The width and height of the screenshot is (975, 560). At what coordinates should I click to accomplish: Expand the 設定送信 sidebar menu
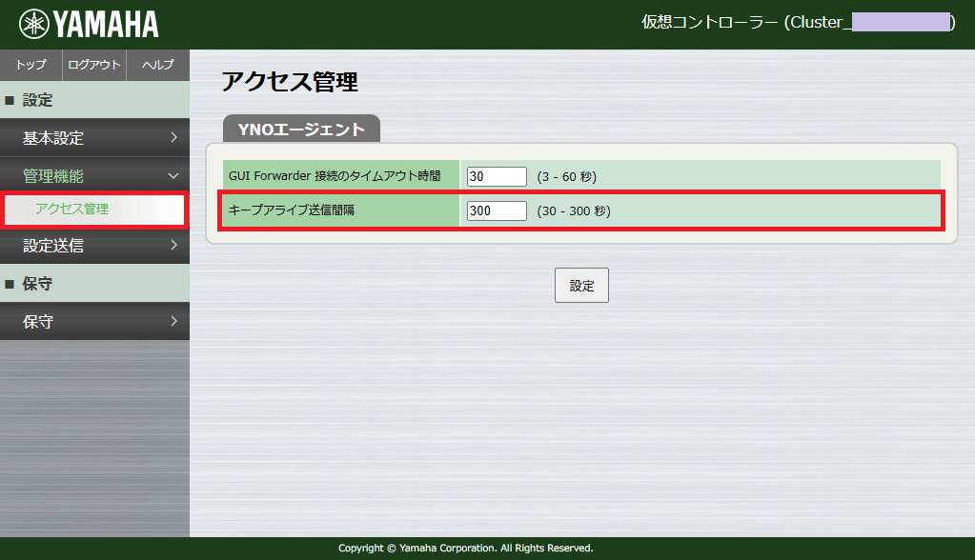[x=94, y=246]
